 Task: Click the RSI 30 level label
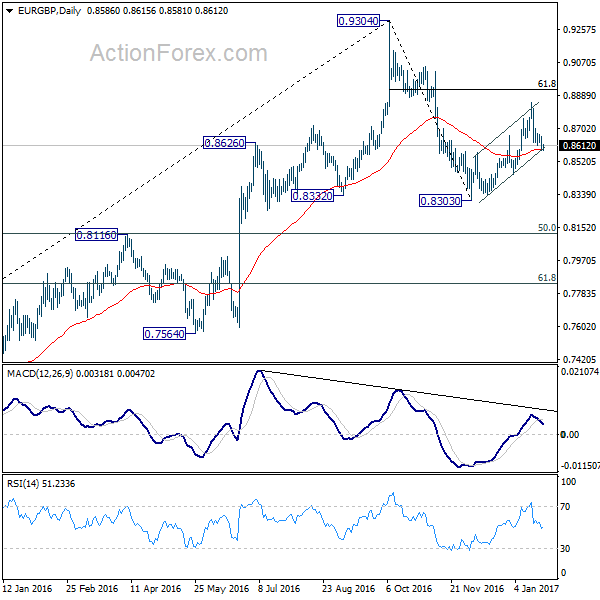click(x=565, y=549)
